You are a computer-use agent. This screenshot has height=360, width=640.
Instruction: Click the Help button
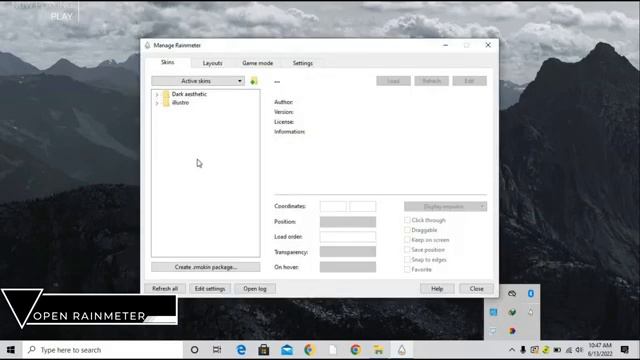point(437,289)
